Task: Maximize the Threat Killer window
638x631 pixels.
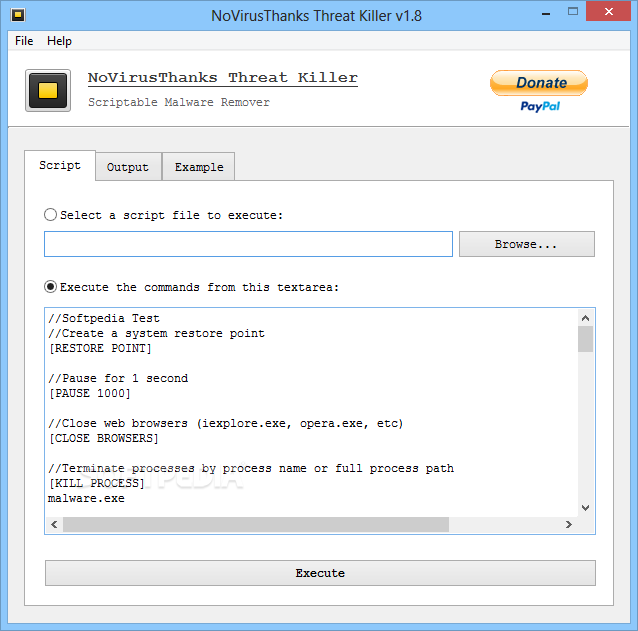Action: click(573, 11)
